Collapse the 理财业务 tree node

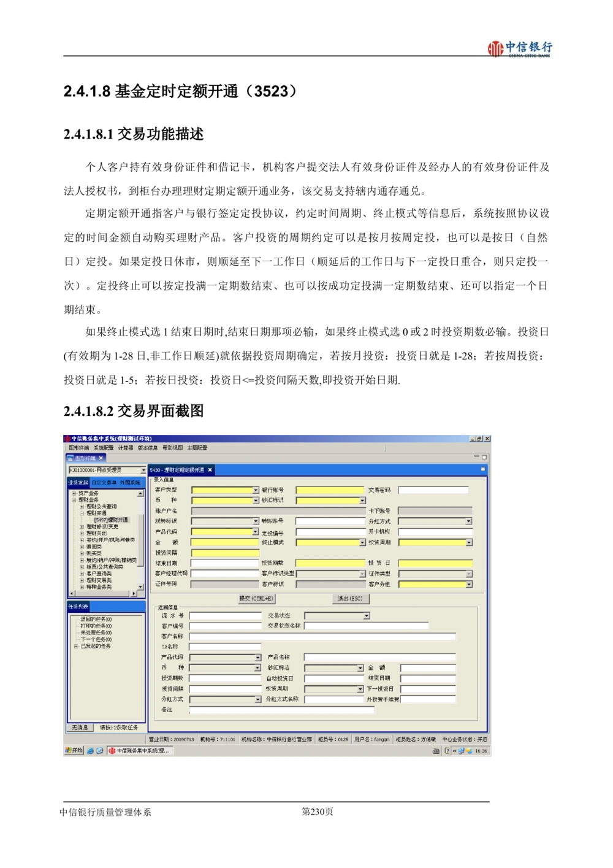coord(74,500)
